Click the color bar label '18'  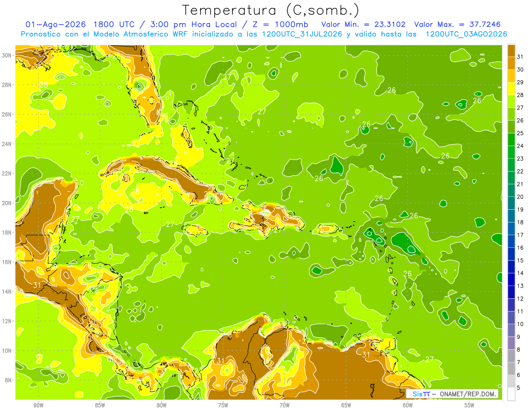pos(520,223)
